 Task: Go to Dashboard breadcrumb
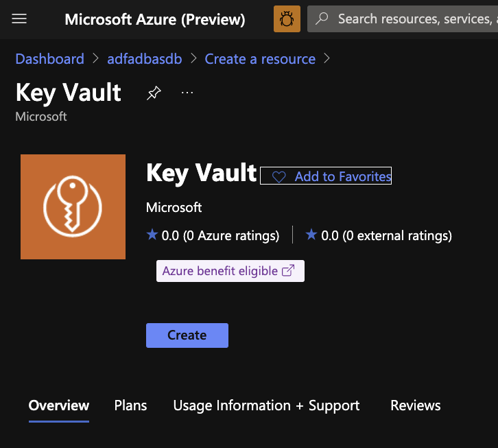tap(50, 59)
